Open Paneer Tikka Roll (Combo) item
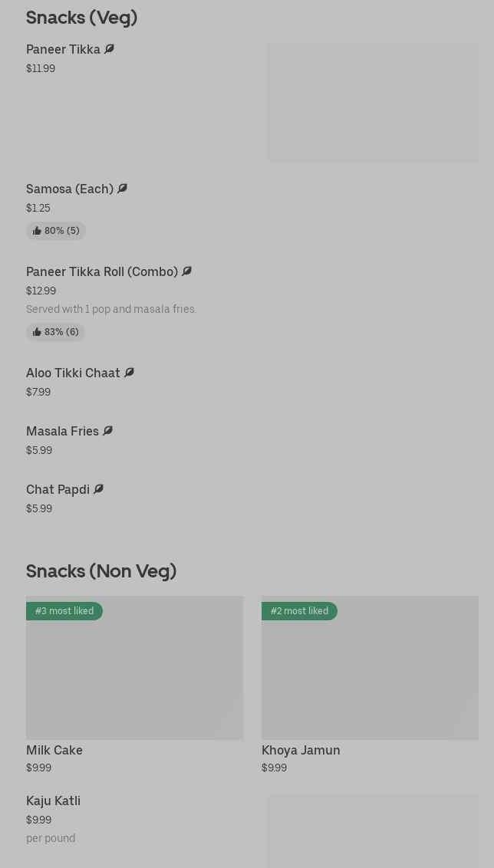The image size is (494, 868). [x=102, y=271]
